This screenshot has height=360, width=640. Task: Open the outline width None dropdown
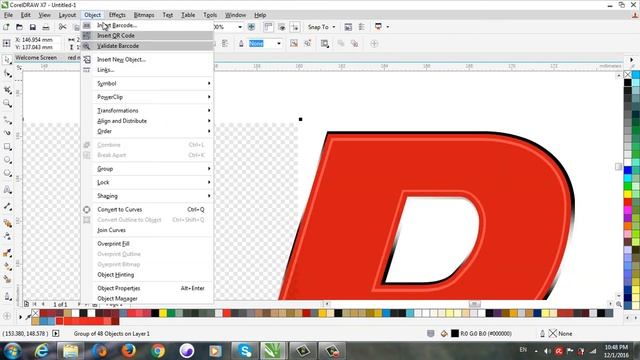(x=279, y=43)
